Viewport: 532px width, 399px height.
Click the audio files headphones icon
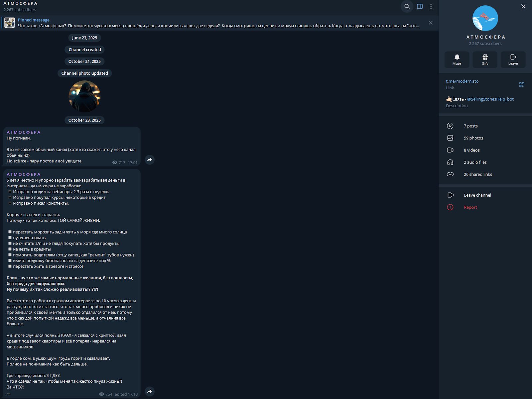(x=450, y=162)
